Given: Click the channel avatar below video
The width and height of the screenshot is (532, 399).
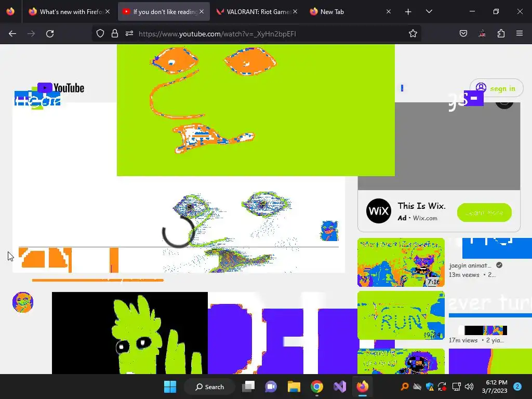Looking at the screenshot, I should [x=23, y=302].
